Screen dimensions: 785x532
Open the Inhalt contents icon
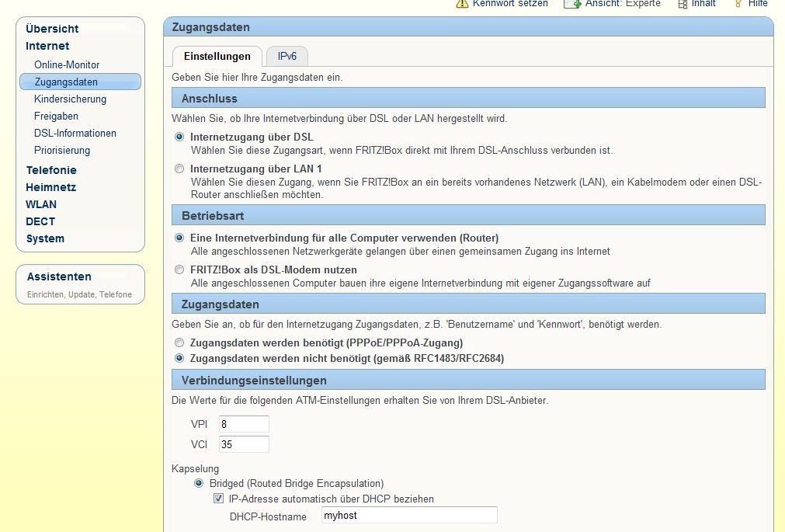point(683,4)
